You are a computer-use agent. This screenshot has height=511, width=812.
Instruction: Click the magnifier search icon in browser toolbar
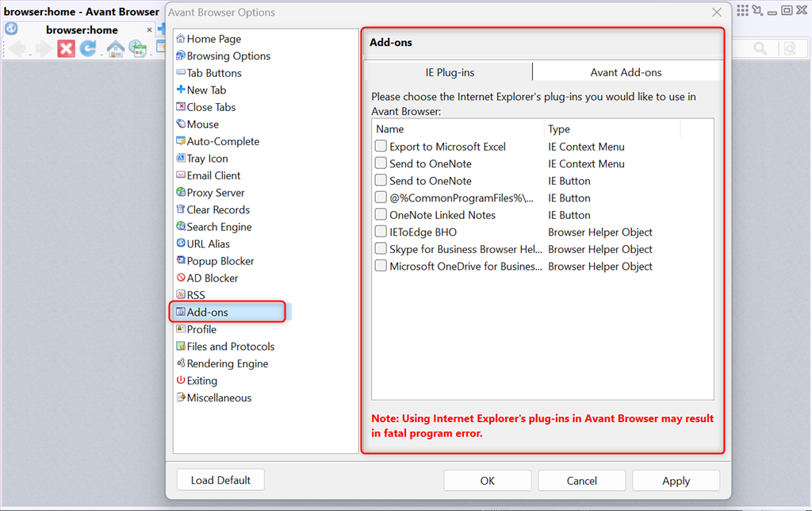(760, 48)
